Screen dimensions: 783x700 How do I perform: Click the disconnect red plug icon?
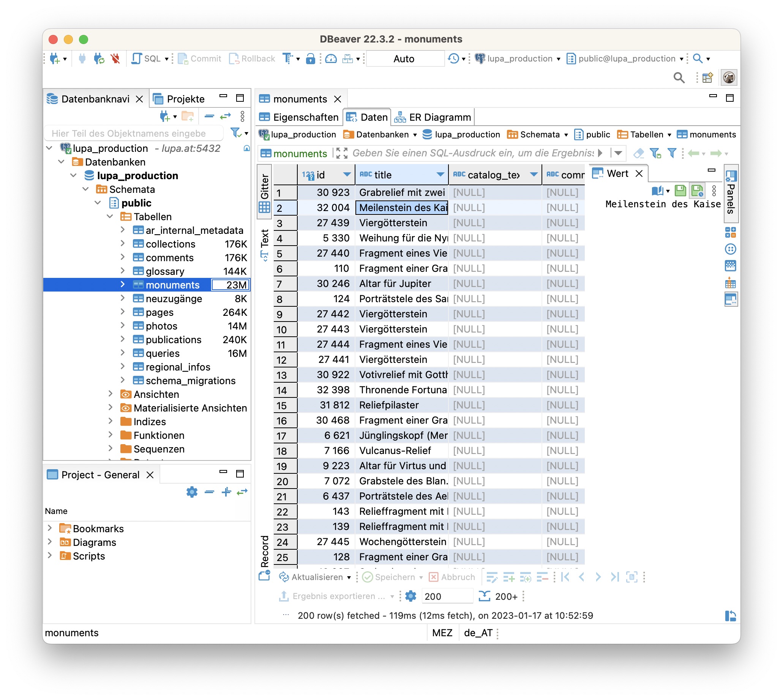pyautogui.click(x=115, y=58)
